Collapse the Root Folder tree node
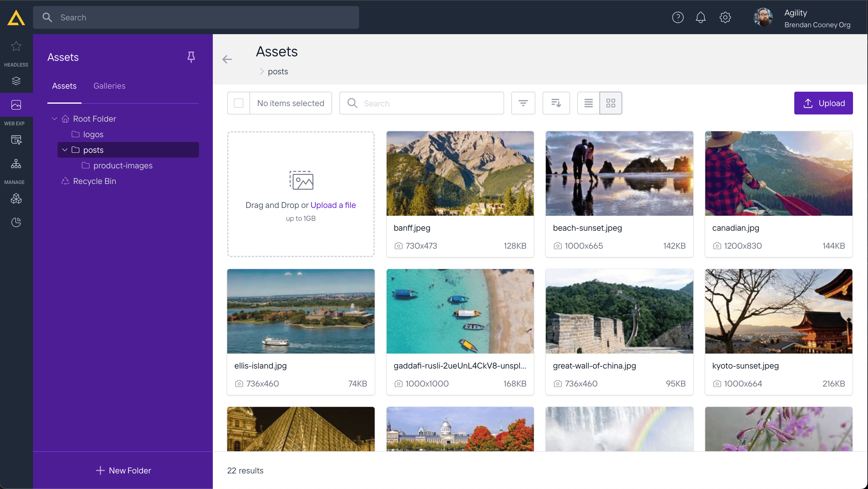The image size is (868, 489). point(54,119)
